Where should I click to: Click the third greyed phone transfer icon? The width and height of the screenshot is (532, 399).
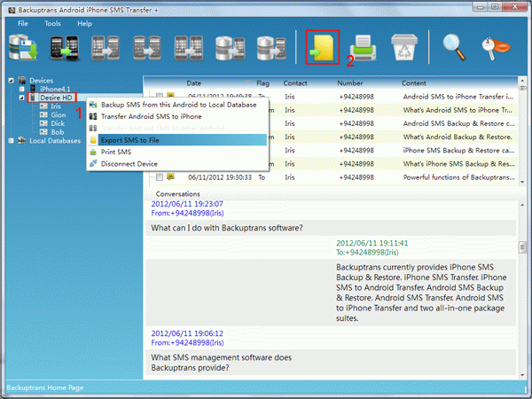click(x=147, y=48)
